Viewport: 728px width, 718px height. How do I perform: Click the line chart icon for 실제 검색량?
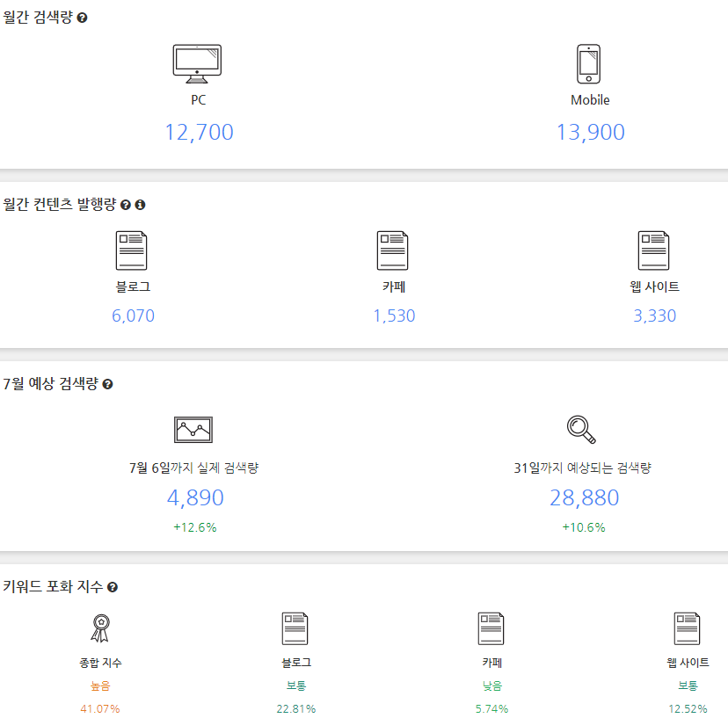point(193,430)
